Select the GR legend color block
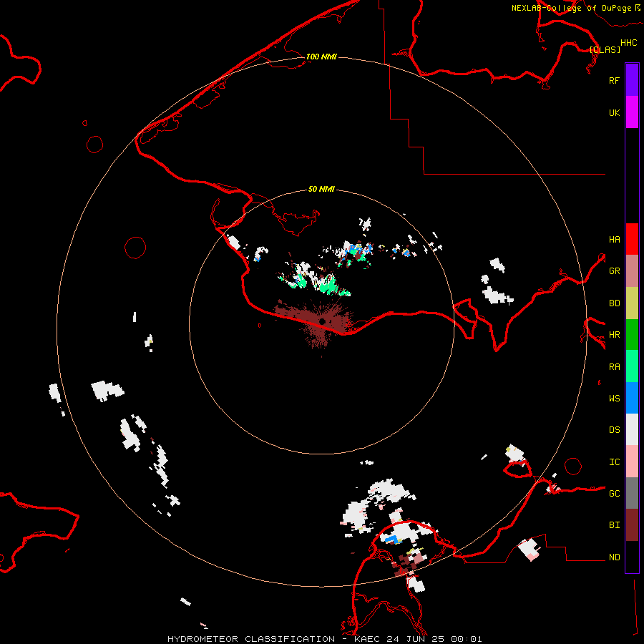The width and height of the screenshot is (644, 644). point(632,270)
